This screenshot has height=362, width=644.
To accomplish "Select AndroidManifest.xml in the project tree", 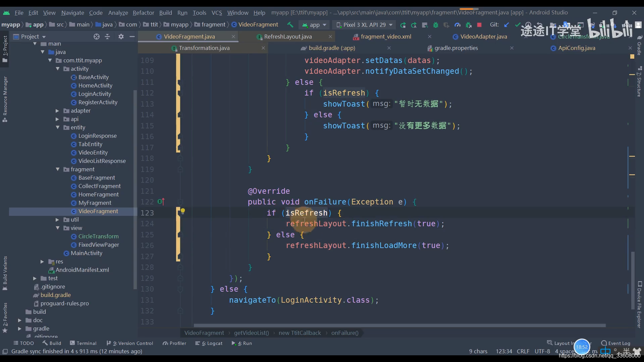I will point(82,270).
